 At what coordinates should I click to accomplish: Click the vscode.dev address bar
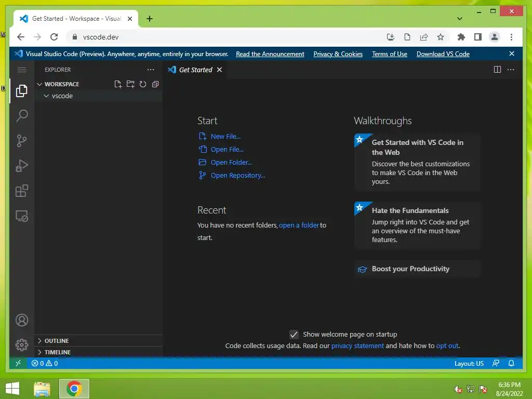pyautogui.click(x=224, y=37)
